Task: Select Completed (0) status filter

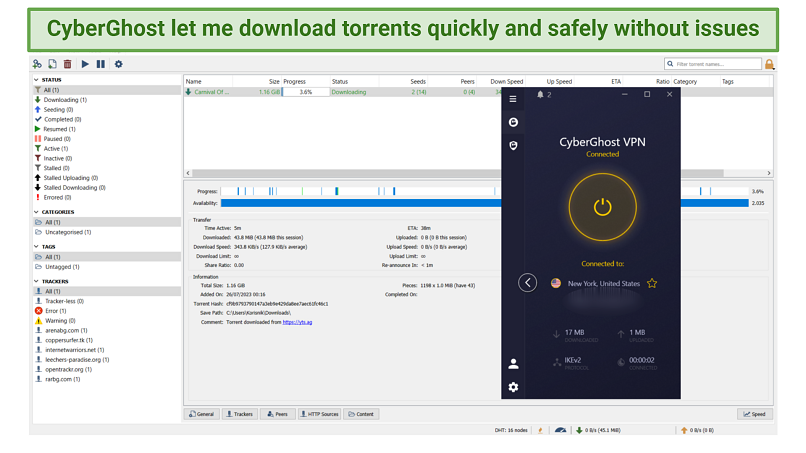Action: pos(58,119)
